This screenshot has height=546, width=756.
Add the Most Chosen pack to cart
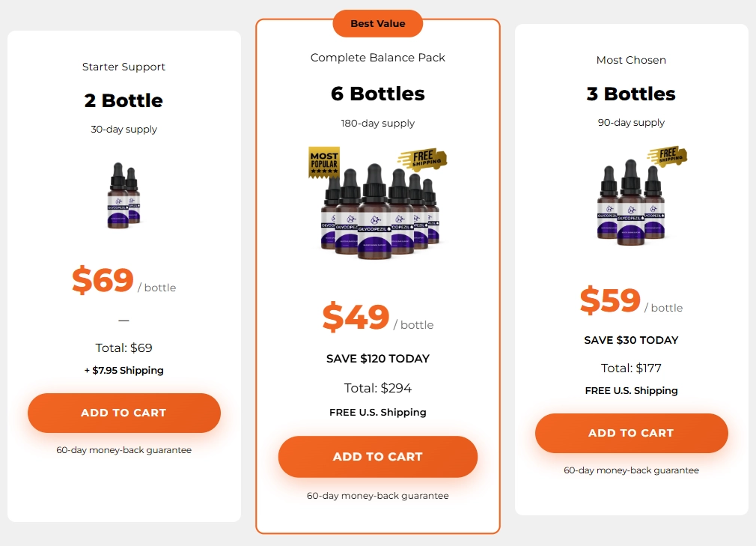(631, 433)
